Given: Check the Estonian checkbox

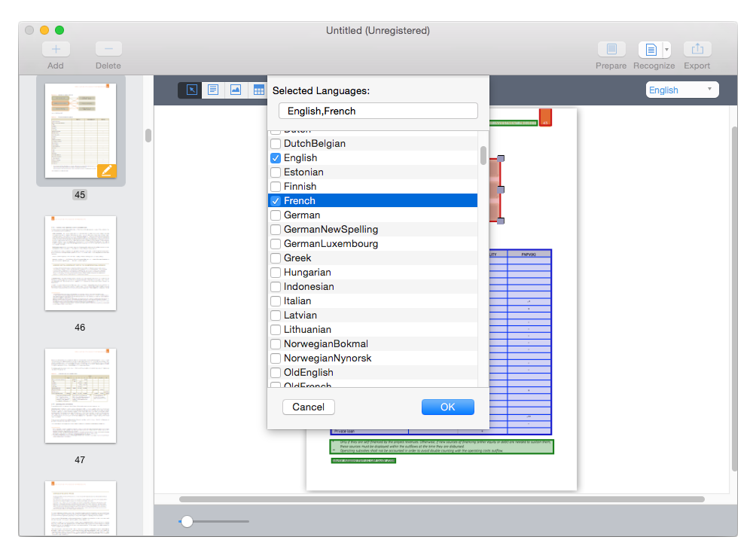Looking at the screenshot, I should point(276,172).
